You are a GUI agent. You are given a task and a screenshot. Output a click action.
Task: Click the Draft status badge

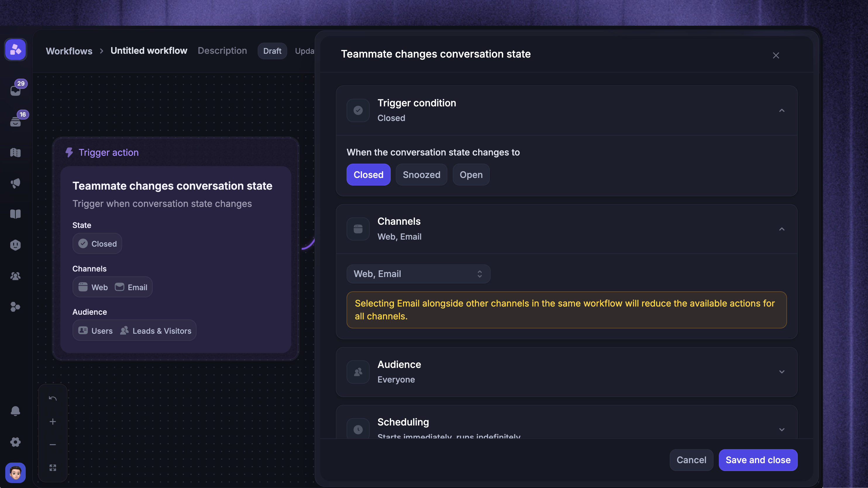click(272, 51)
